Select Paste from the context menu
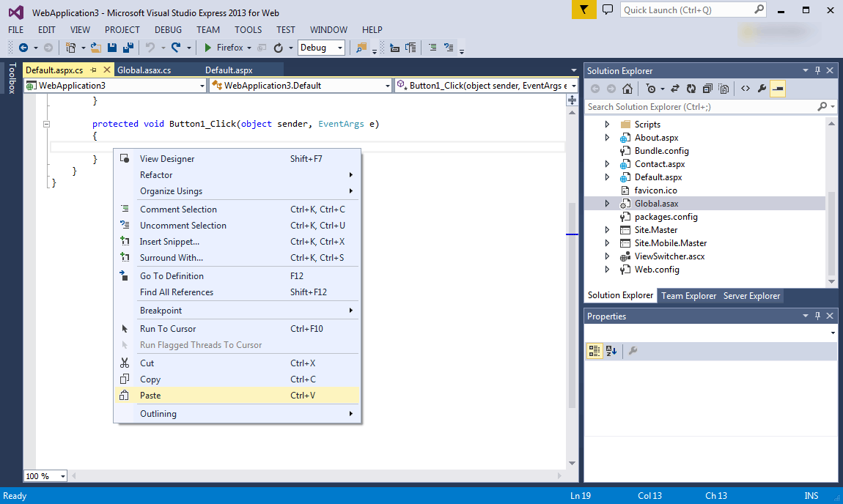 [x=237, y=396]
